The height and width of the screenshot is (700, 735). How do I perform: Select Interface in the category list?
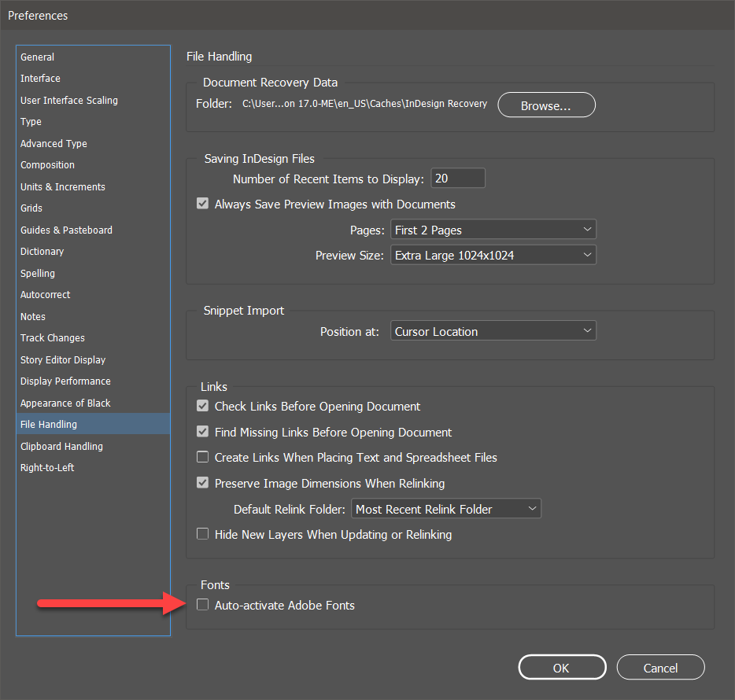coord(93,78)
